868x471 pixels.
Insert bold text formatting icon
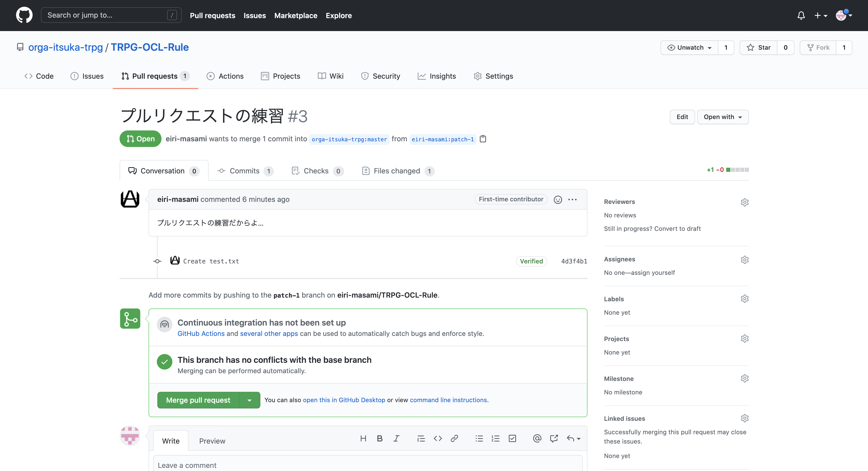[x=380, y=438]
